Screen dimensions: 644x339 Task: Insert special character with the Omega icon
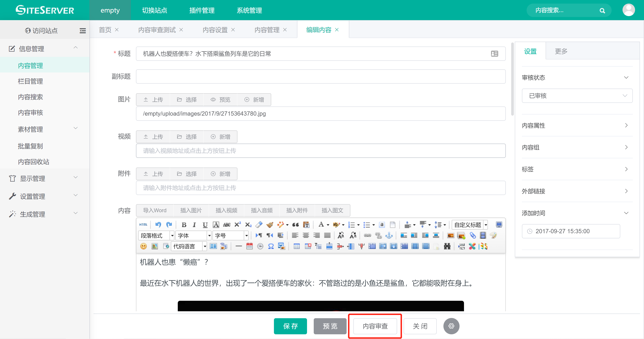271,246
